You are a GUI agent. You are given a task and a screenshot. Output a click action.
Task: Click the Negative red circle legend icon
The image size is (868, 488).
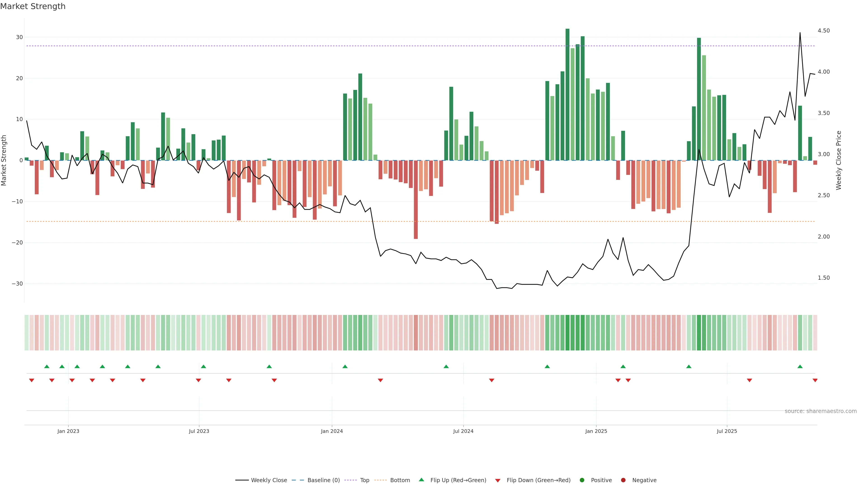[623, 480]
